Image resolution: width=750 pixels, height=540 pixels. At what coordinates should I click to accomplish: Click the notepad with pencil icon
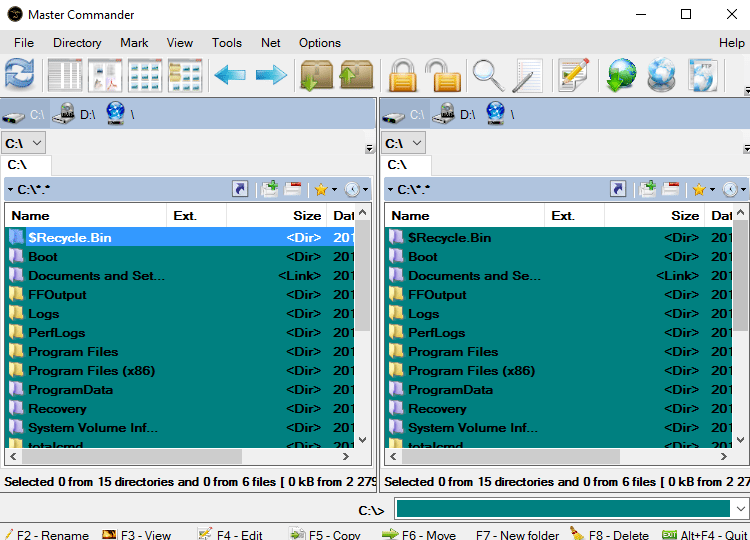(x=573, y=76)
